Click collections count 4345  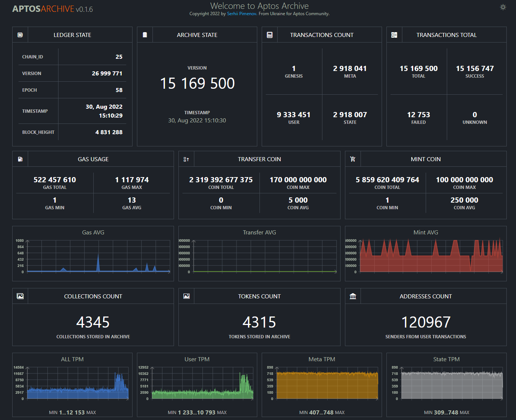tap(93, 322)
